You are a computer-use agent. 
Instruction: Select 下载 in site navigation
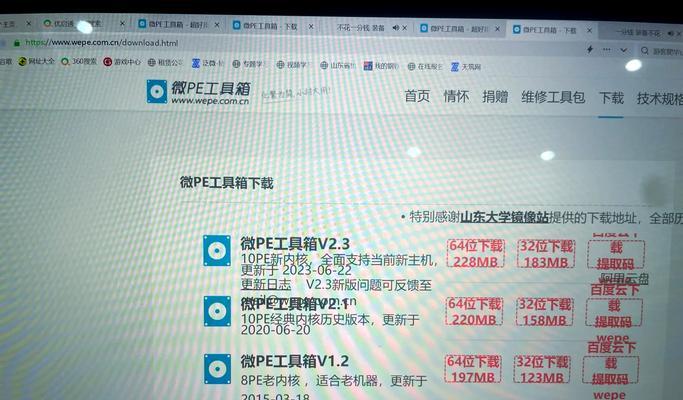click(611, 98)
